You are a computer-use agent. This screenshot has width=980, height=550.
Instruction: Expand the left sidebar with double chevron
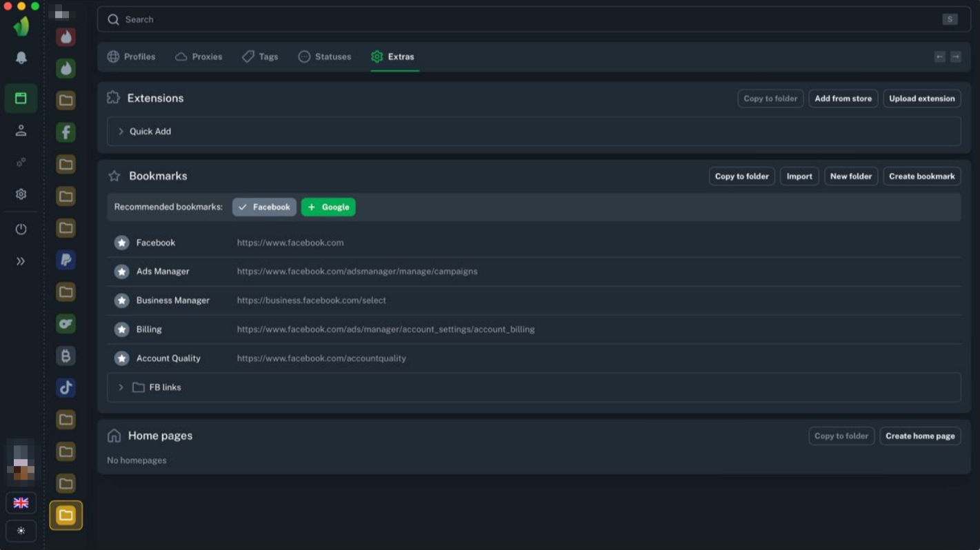pos(21,261)
